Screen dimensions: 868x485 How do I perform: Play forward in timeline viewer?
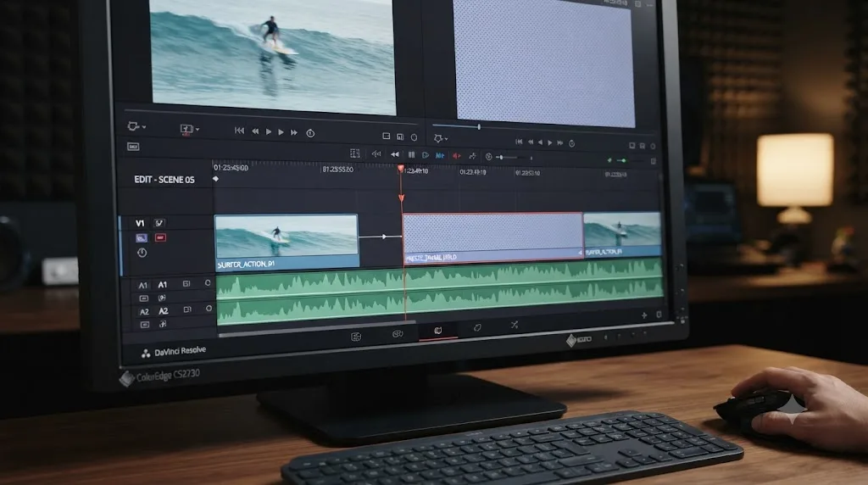(549, 142)
